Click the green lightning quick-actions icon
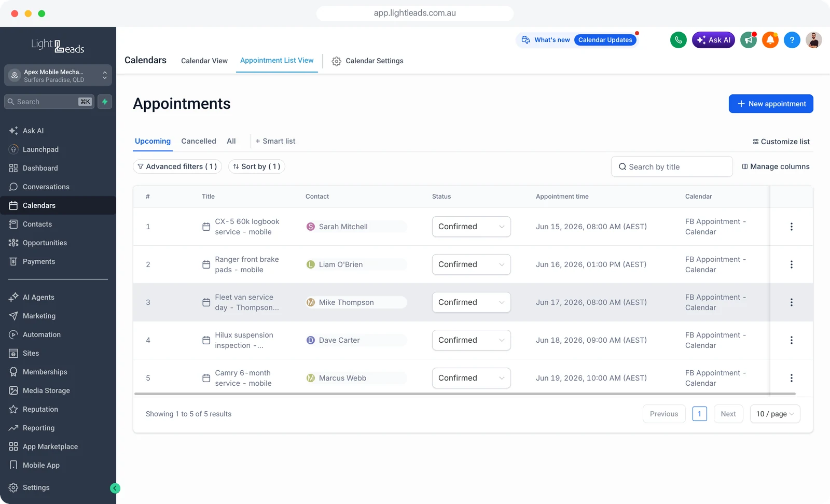 click(105, 102)
